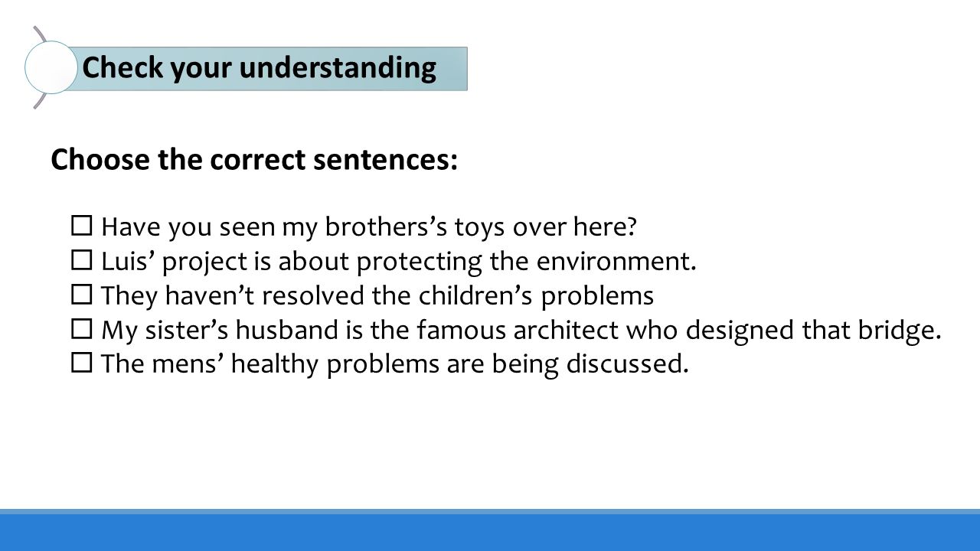Click the blue footer bar
980x551 pixels.
[x=490, y=533]
